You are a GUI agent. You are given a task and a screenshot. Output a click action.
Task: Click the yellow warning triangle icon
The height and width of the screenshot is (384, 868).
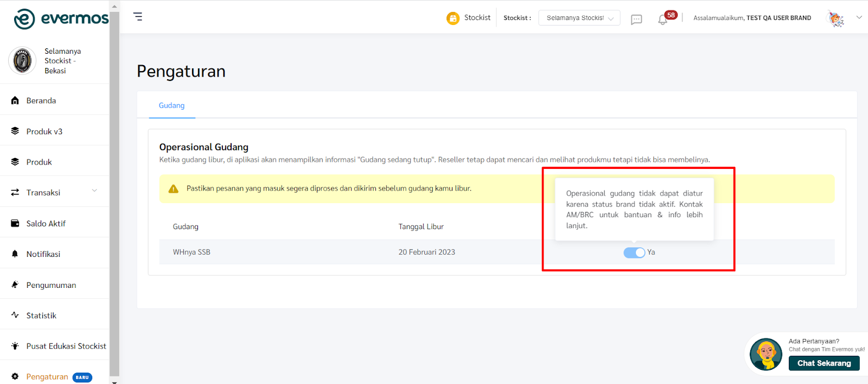174,188
